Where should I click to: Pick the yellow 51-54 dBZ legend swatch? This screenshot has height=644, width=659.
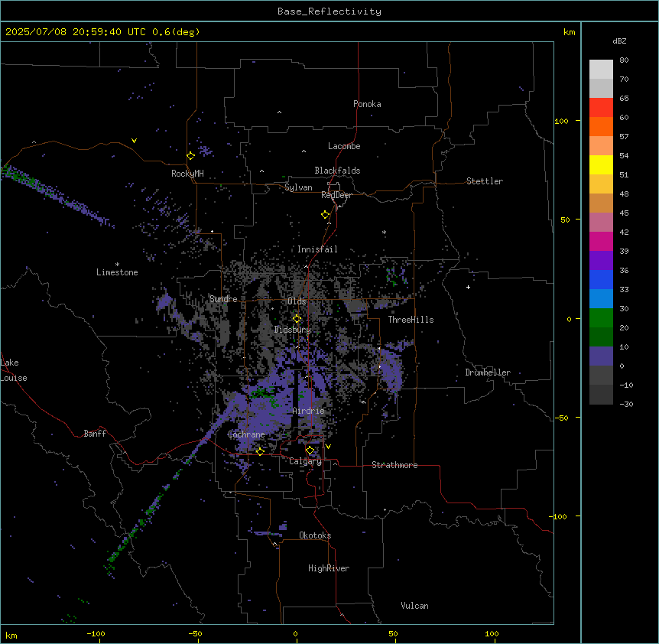point(601,165)
